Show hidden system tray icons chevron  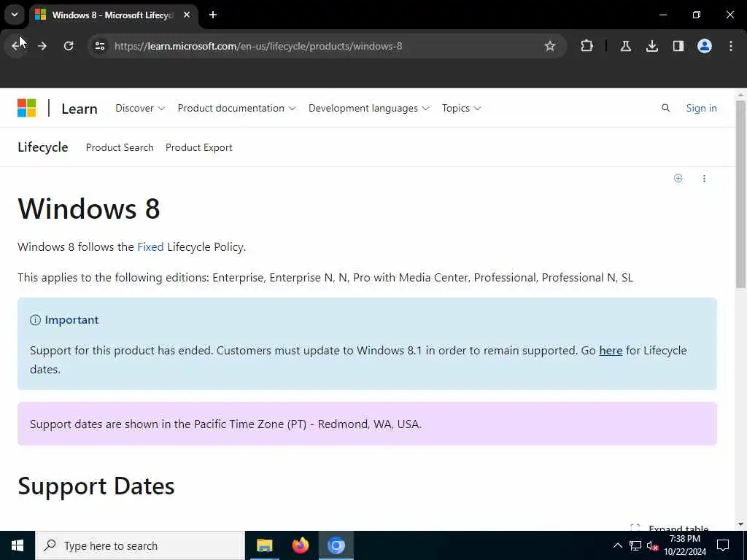[x=617, y=545]
